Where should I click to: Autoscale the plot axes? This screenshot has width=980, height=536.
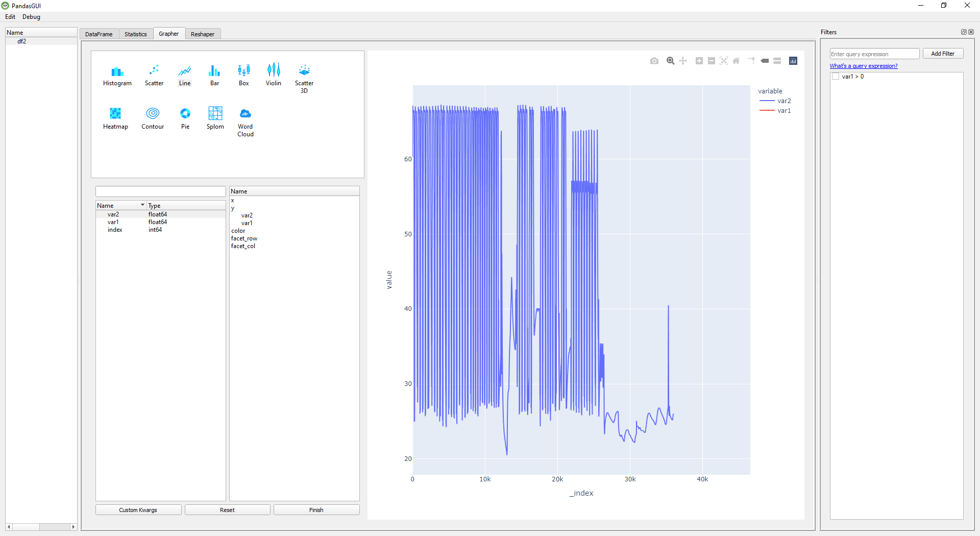pos(724,61)
